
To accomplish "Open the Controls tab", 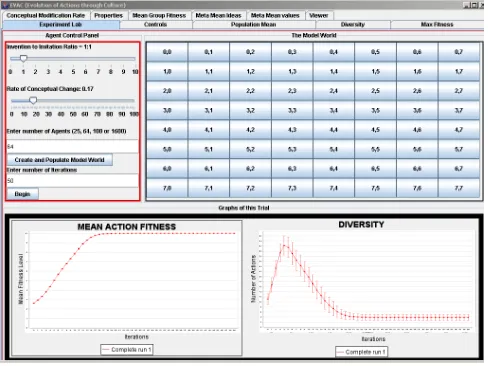I will [x=155, y=24].
